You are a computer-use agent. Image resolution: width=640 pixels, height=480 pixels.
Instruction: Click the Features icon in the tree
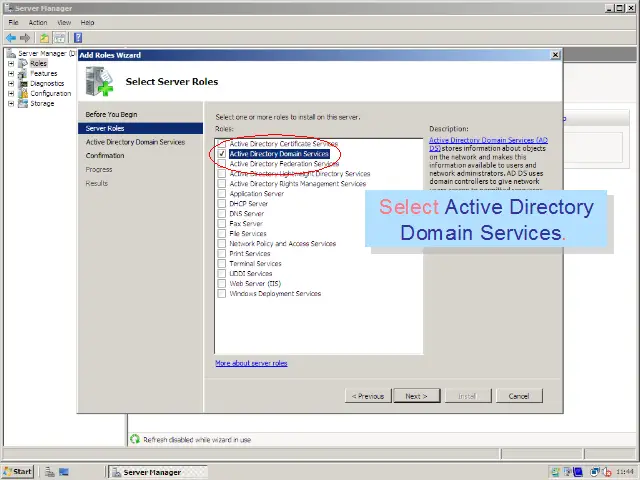[23, 73]
